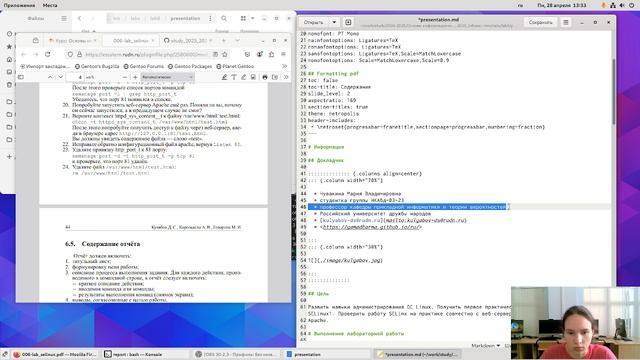Viewport: 640px width, 360px height.
Task: Switch to the Курс Основы Firefox tab
Action: pos(72,40)
